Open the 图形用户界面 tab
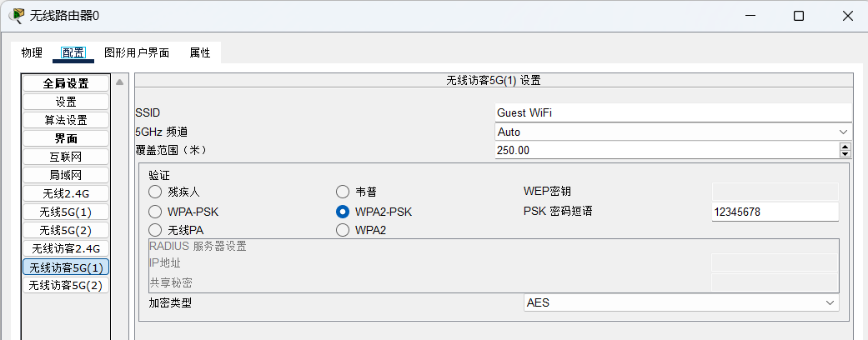This screenshot has width=868, height=340. click(137, 53)
